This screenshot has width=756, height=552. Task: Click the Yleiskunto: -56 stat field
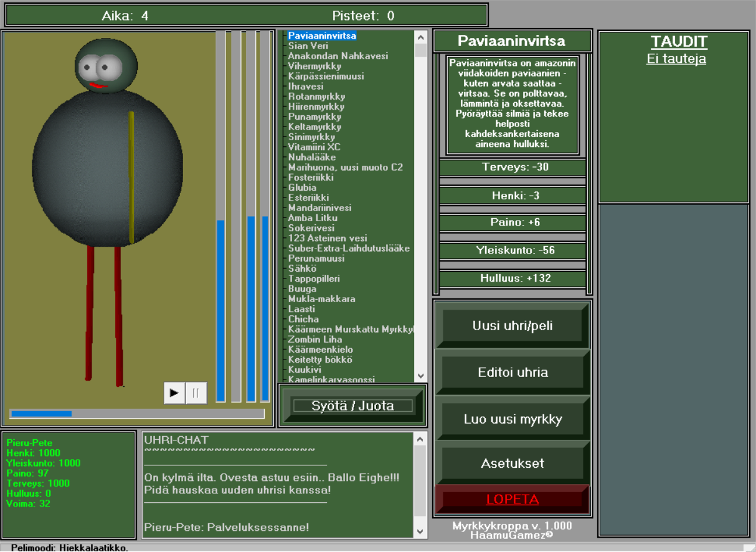pos(513,250)
